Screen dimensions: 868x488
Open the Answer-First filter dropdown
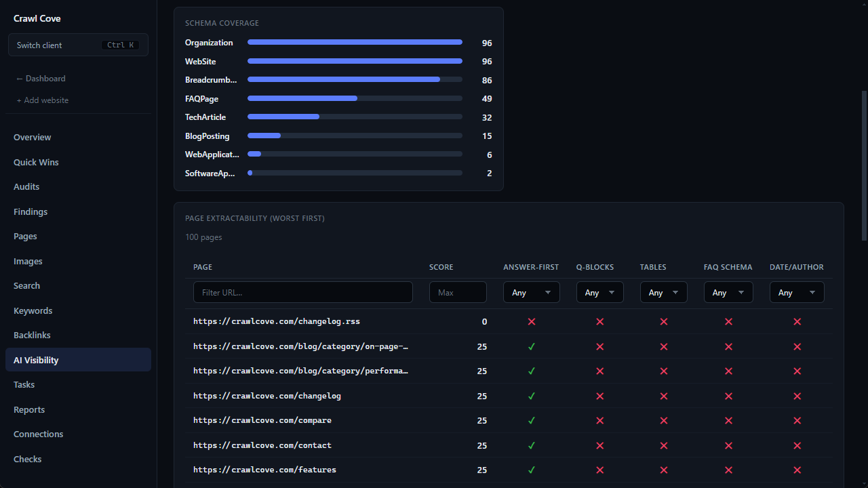coord(532,292)
